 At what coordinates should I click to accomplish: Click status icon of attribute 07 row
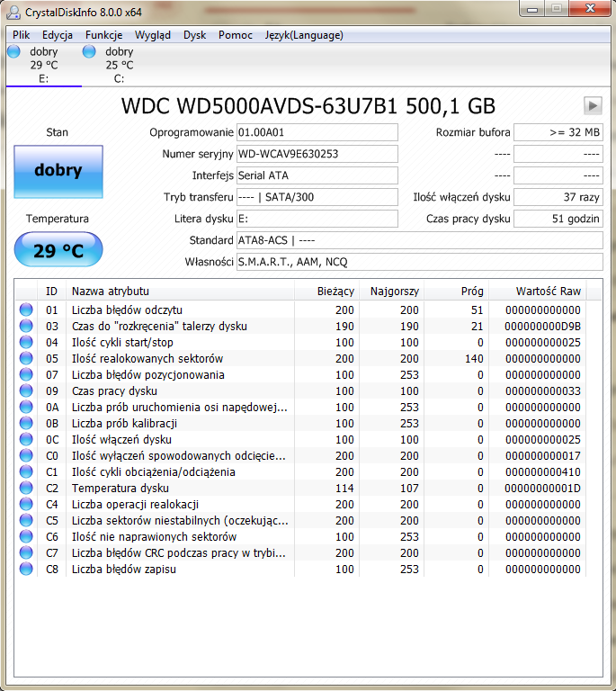pos(26,374)
